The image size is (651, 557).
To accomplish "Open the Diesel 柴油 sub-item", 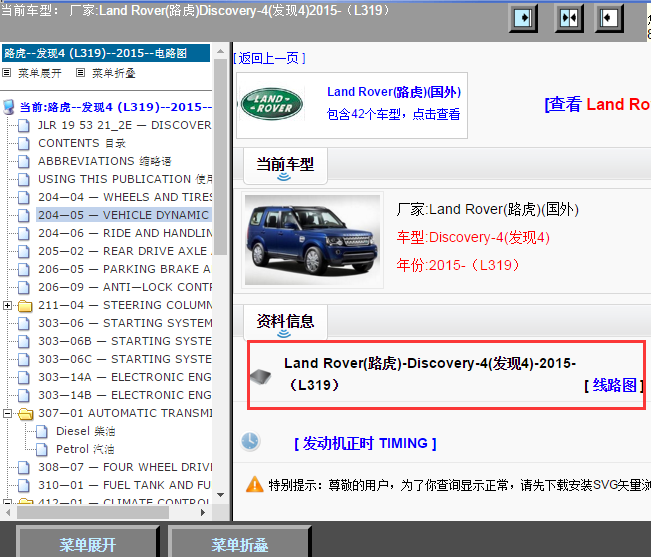I will coord(86,431).
